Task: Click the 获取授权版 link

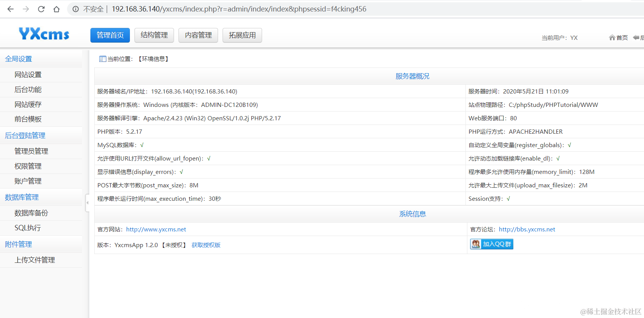Action: 206,245
